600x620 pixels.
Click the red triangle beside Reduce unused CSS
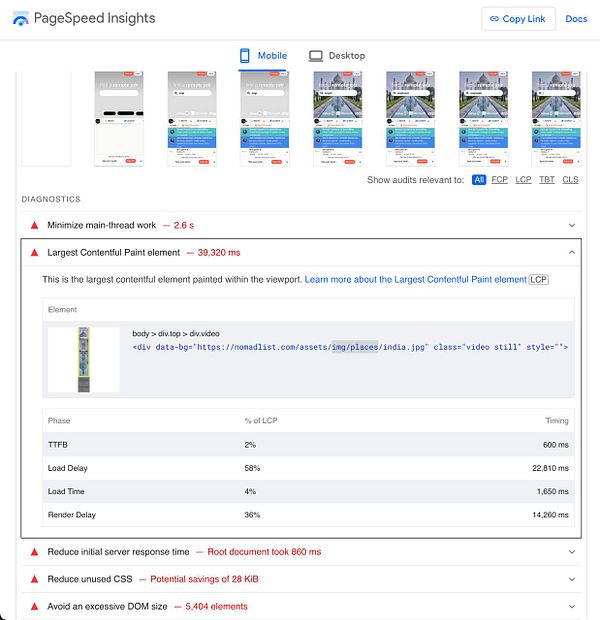35,579
